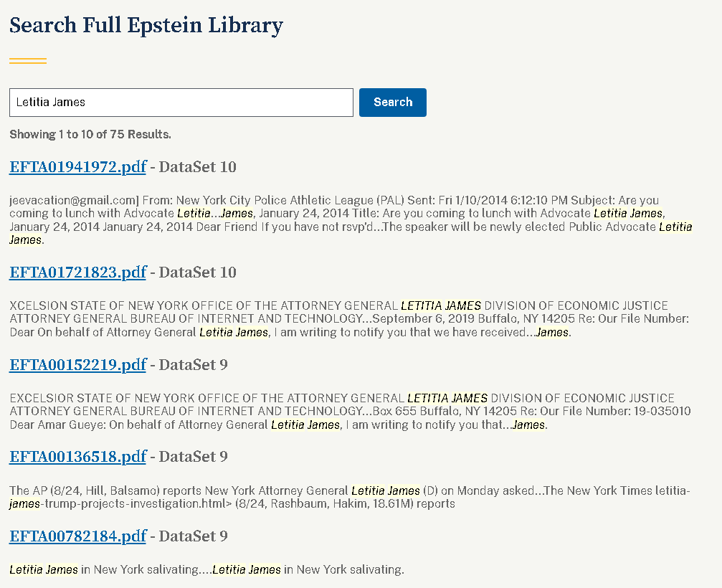Viewport: 722px width, 588px height.
Task: Open the EFTA01721823.pdf result link
Action: click(x=78, y=272)
